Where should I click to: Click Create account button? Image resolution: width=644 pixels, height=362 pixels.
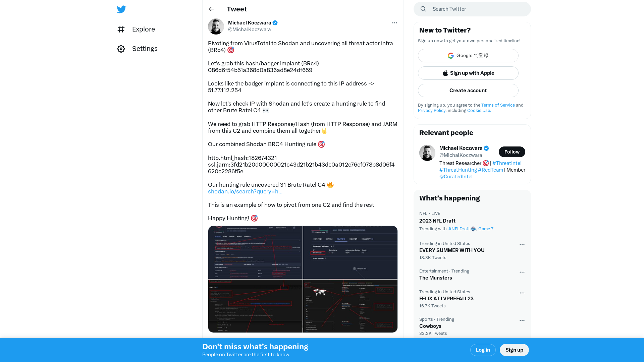pyautogui.click(x=468, y=90)
